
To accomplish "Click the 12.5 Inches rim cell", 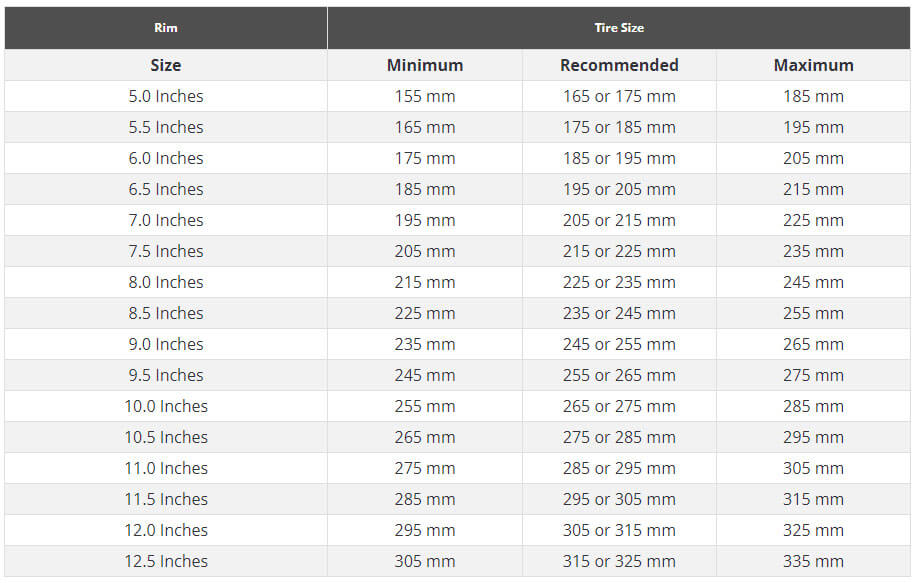I will coord(166,561).
